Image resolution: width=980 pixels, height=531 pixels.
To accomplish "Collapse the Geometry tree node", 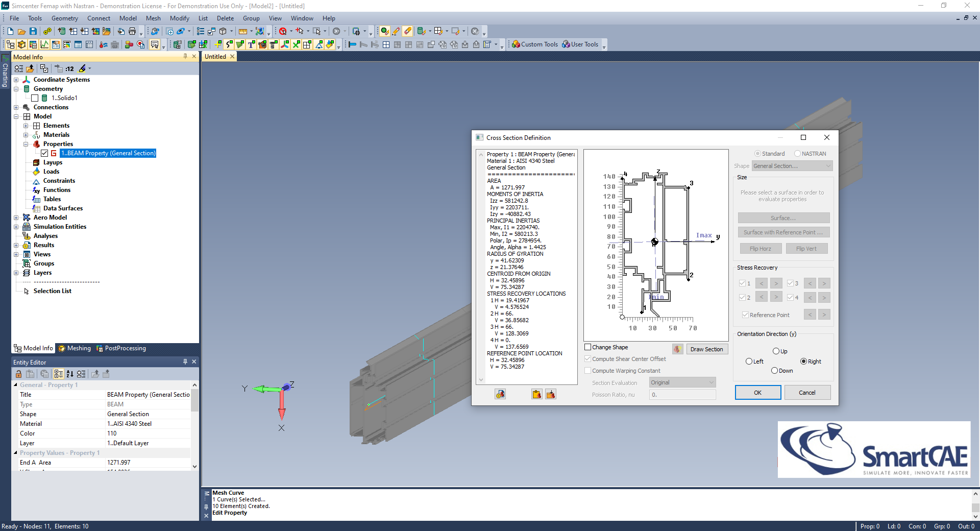I will [x=16, y=89].
